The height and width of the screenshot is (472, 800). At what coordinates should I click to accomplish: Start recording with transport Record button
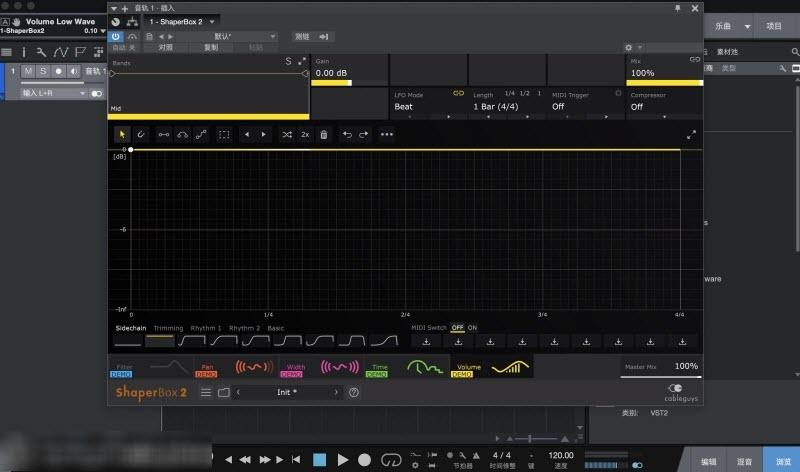tap(364, 460)
